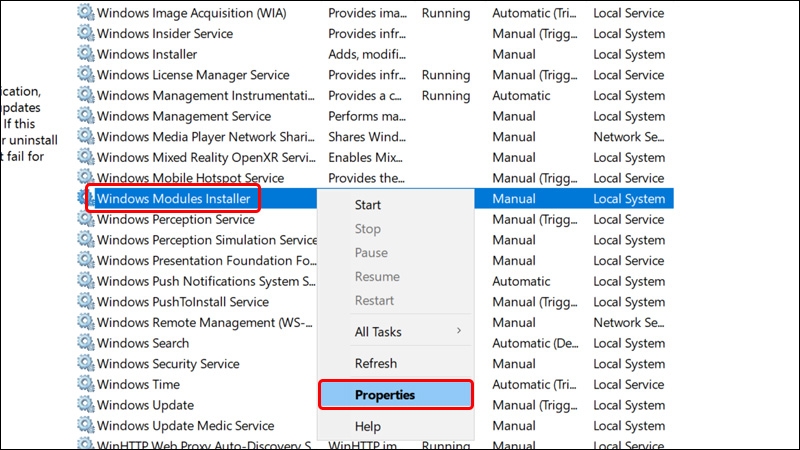Click the gear icon beside Windows Time
This screenshot has width=800, height=450.
(x=86, y=384)
